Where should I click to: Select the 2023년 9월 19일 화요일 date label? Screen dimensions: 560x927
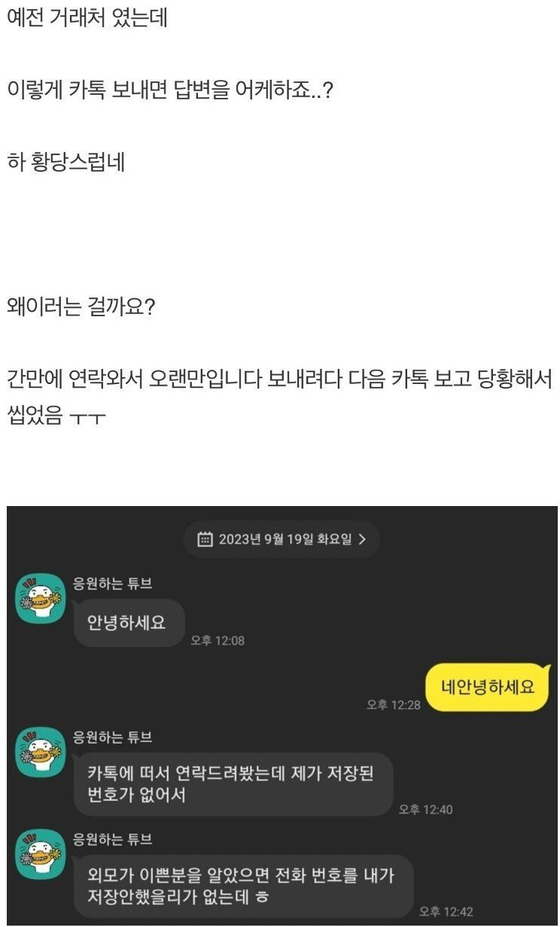(x=285, y=539)
